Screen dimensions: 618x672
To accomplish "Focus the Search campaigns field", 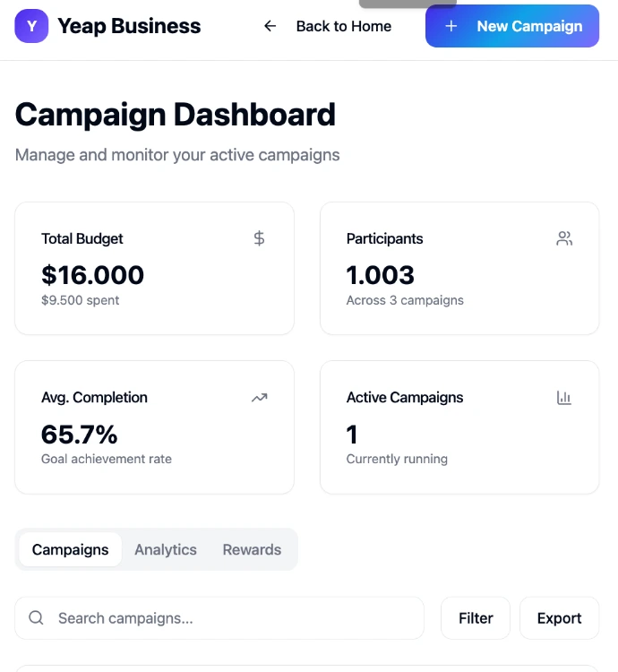I will point(233,618).
